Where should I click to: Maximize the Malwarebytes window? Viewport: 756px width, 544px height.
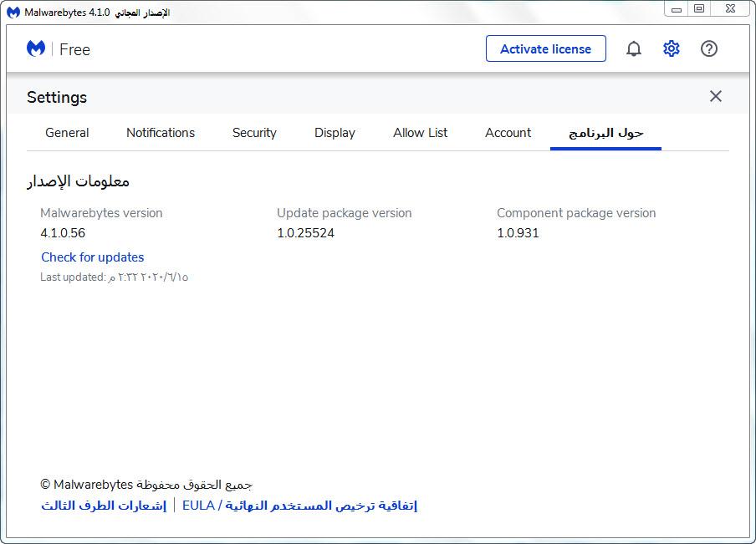point(699,8)
